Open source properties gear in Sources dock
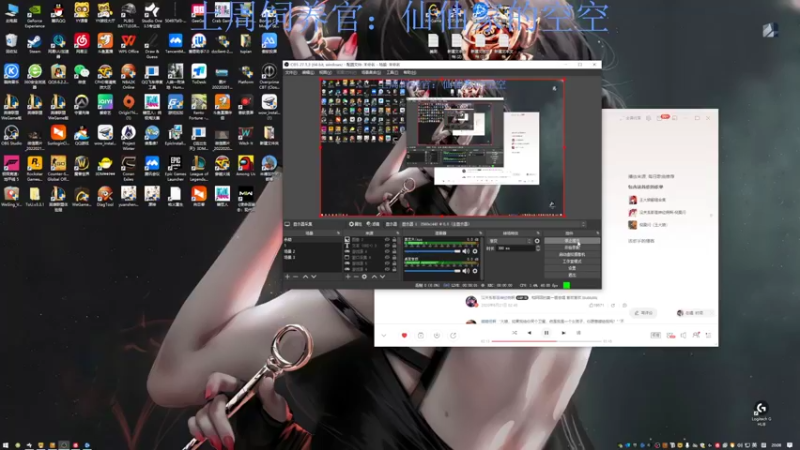 (364, 277)
